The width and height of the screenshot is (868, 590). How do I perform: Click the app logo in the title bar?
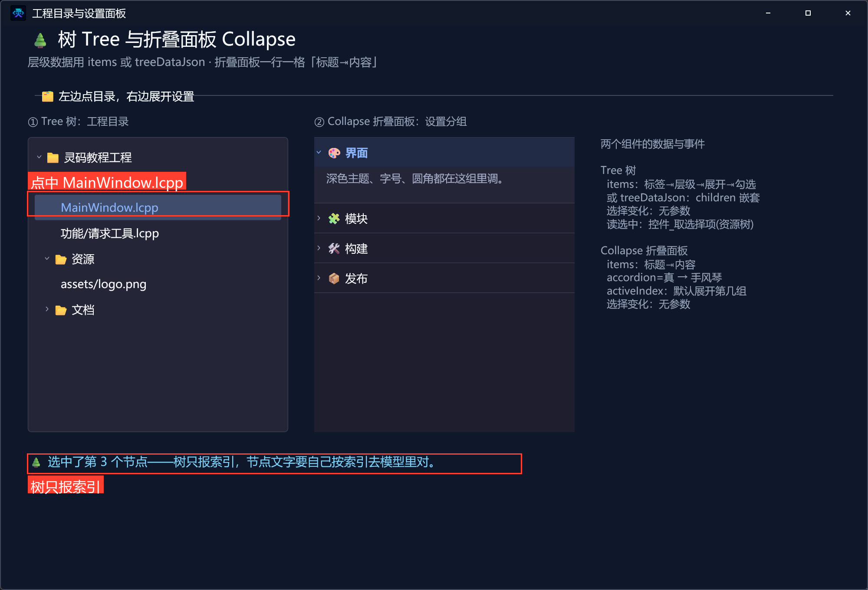(x=18, y=13)
